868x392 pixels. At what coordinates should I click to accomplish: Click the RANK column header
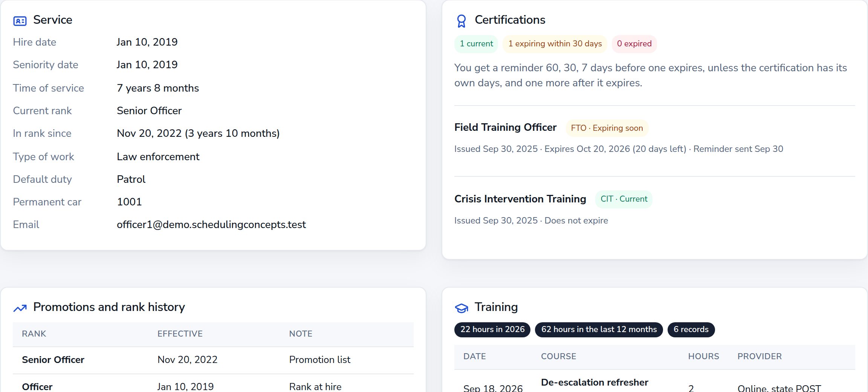(x=34, y=334)
